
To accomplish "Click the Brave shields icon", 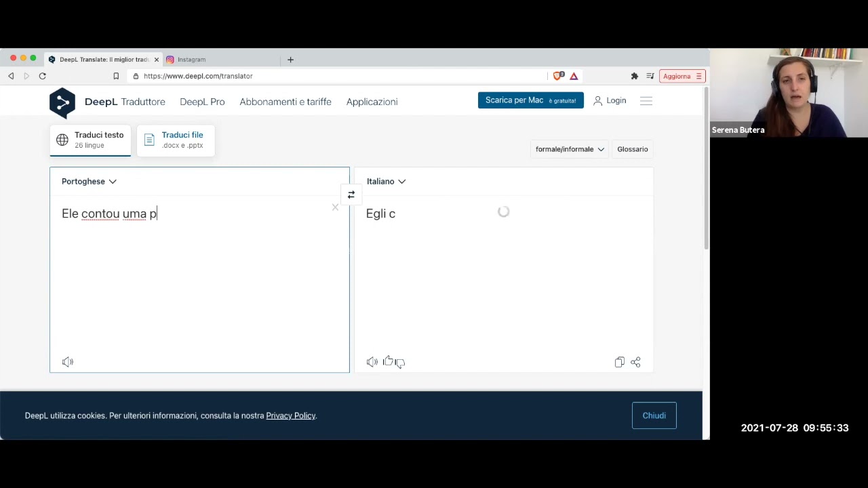I will [558, 76].
